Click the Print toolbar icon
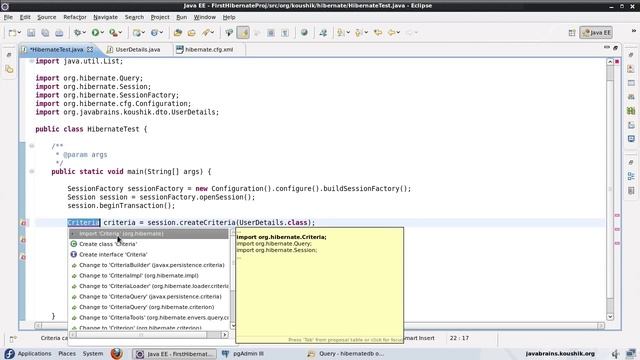 pyautogui.click(x=59, y=33)
